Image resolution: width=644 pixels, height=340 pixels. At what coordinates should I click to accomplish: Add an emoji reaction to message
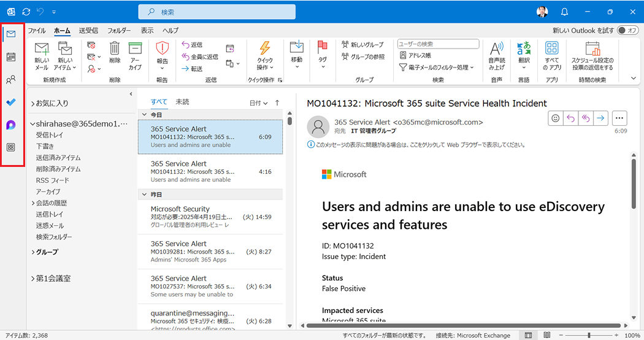tap(555, 118)
